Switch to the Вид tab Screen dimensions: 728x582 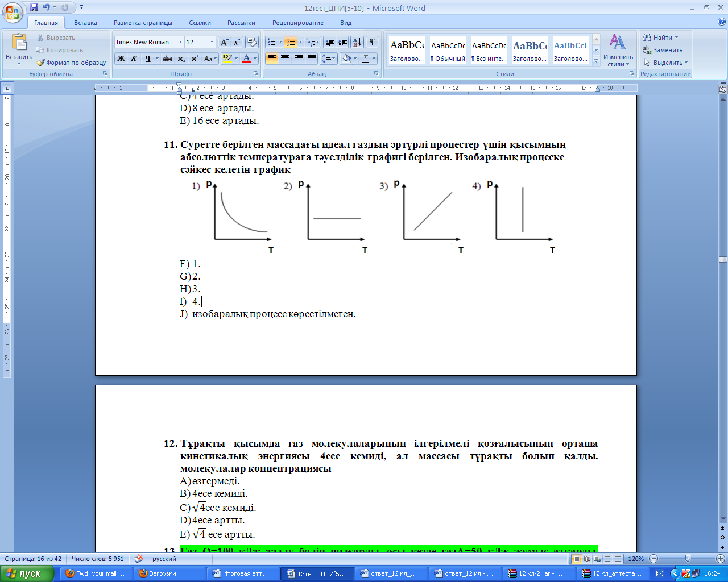click(346, 23)
